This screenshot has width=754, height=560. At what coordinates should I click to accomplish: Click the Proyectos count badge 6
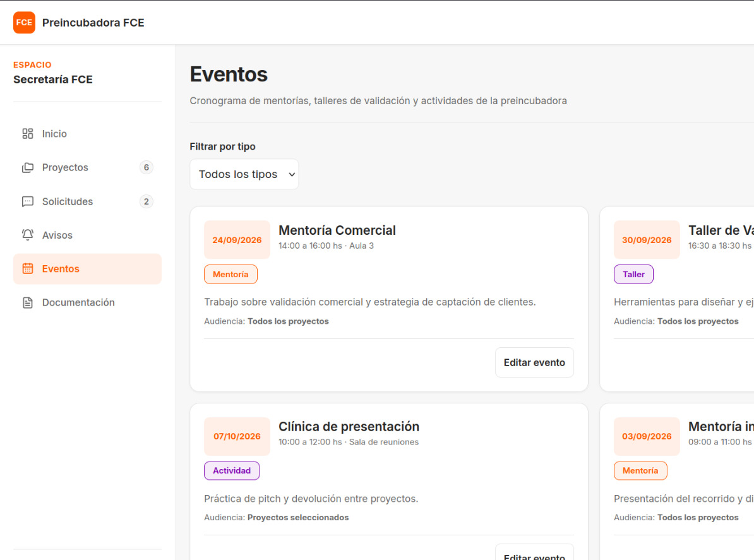click(146, 167)
